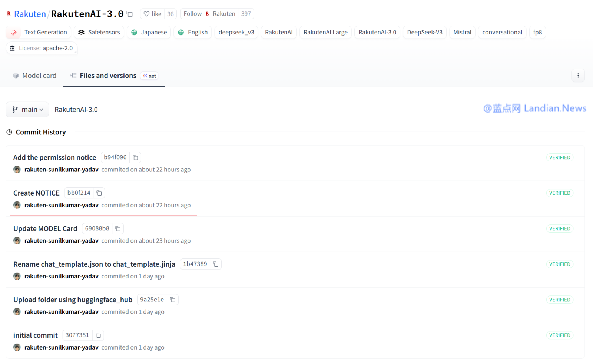
Task: Copy commit hash b94f096
Action: coord(135,157)
